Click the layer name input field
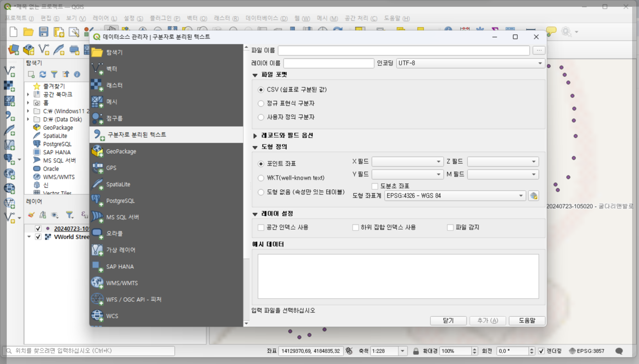This screenshot has width=639, height=364. pos(328,63)
